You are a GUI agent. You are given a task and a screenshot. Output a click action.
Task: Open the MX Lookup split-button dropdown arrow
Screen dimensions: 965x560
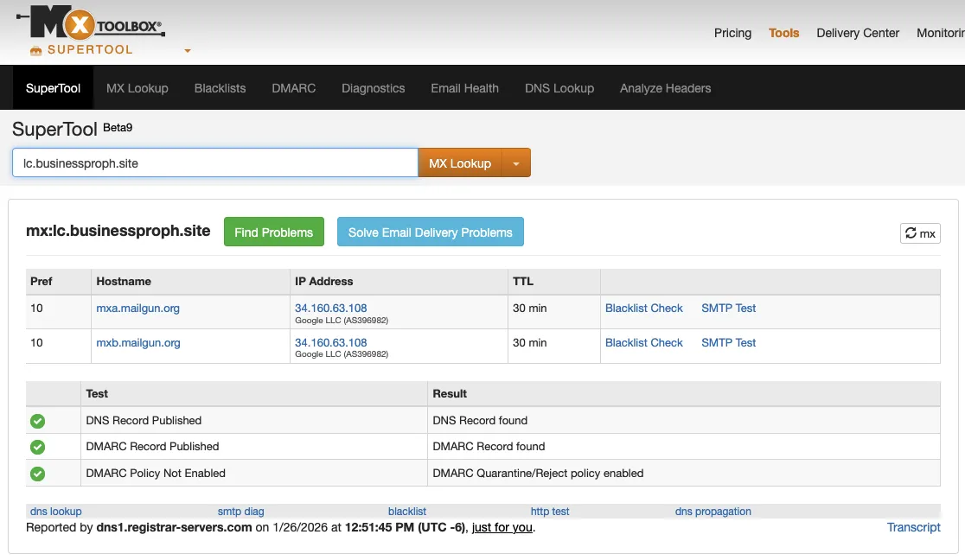pos(516,163)
